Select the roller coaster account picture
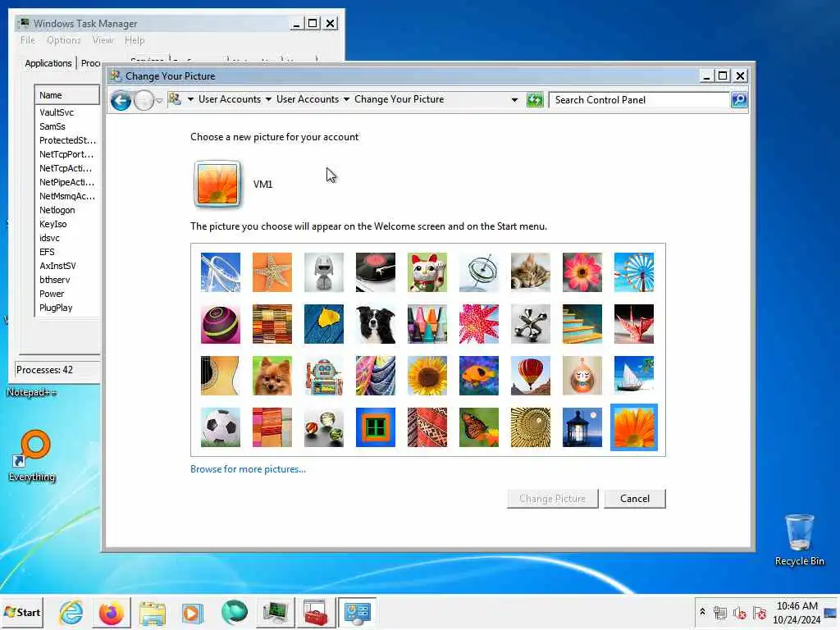Image resolution: width=840 pixels, height=630 pixels. [221, 272]
